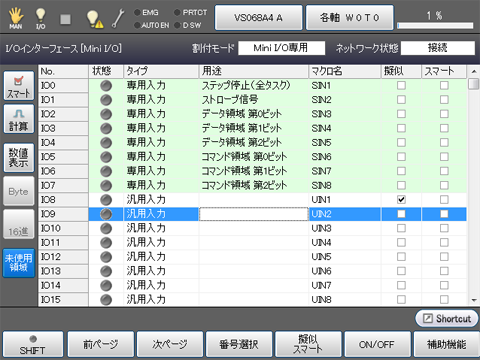Screen dimensions: 480x360
Task: Click the 割付モード Mini I/O専用 field
Action: click(281, 48)
